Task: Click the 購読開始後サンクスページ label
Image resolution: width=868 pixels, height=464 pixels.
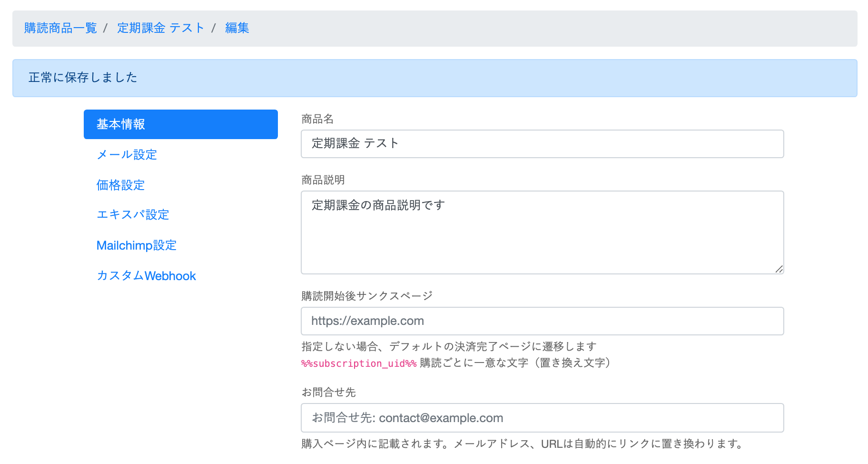Action: pos(367,296)
